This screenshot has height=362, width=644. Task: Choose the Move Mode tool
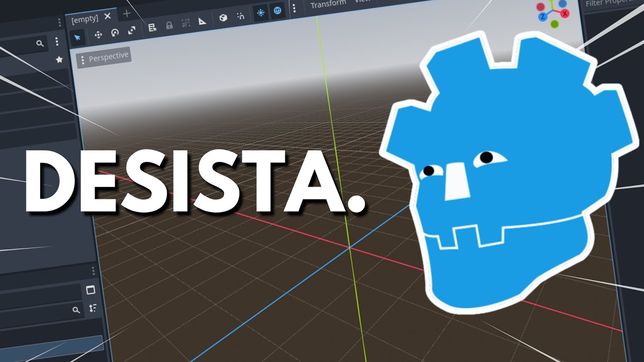[98, 34]
